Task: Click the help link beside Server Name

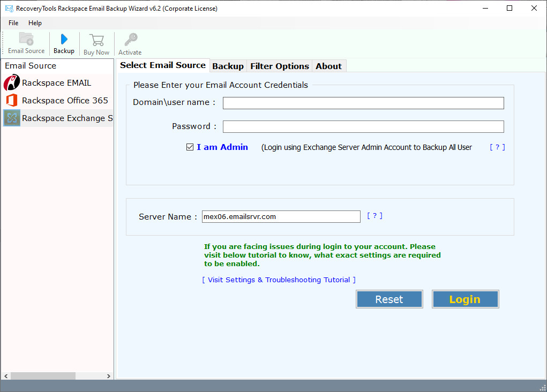Action: click(x=374, y=216)
